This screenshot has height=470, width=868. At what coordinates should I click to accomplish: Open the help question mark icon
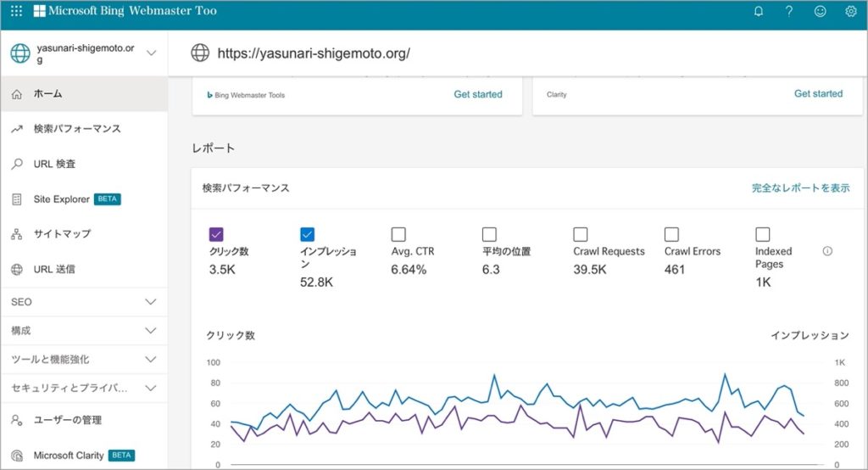click(x=789, y=11)
